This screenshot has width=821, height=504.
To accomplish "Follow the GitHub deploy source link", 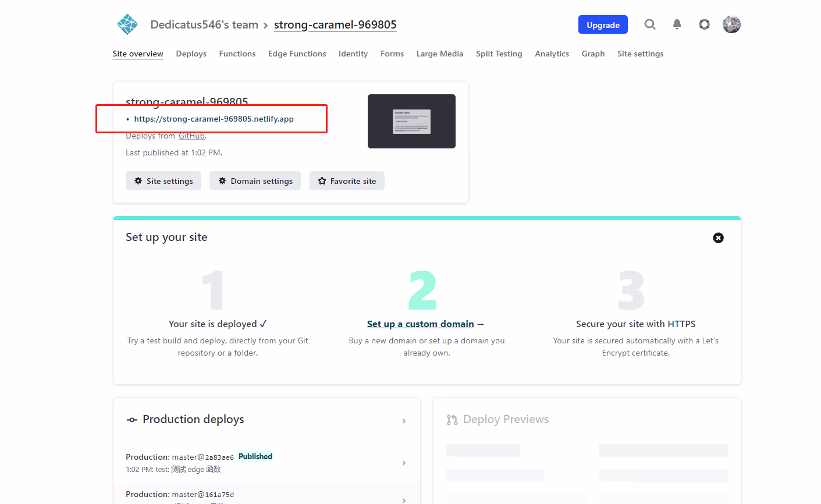I will click(x=191, y=136).
